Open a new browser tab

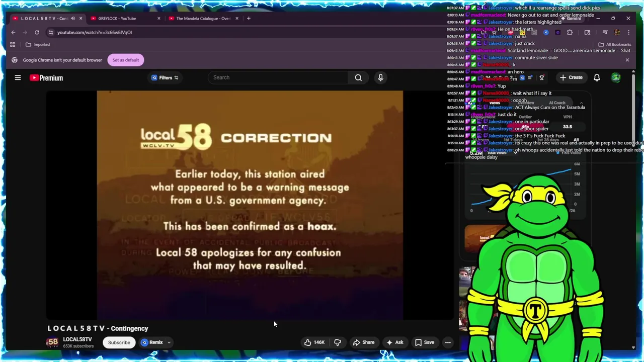tap(248, 19)
